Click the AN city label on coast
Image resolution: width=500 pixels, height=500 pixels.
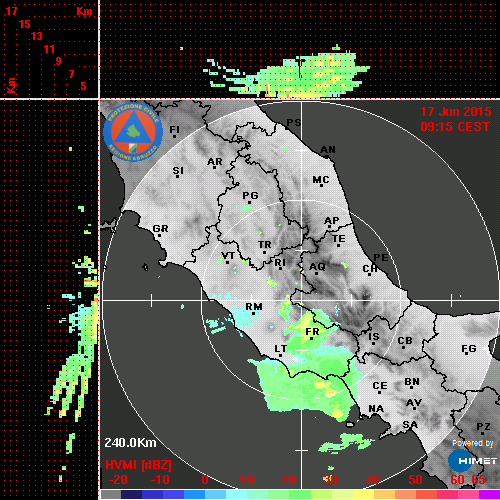click(328, 150)
